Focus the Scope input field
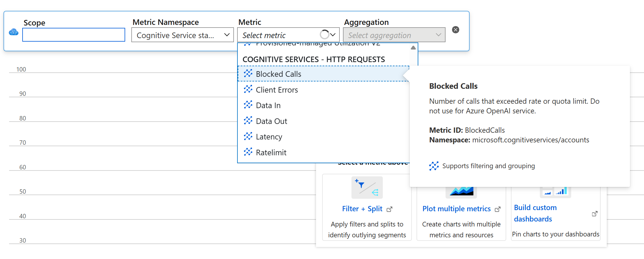644x259 pixels. [x=74, y=35]
